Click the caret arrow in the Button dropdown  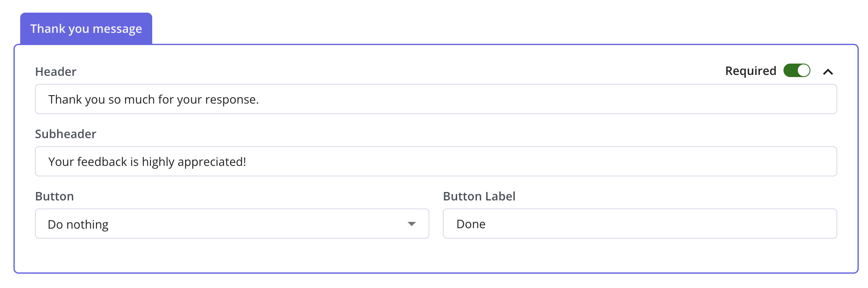click(x=412, y=224)
